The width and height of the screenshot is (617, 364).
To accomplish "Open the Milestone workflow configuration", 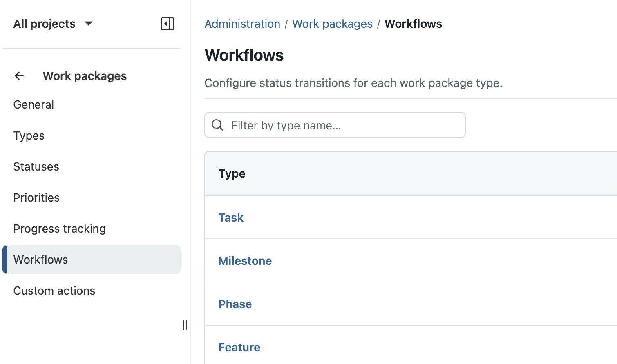I will [x=245, y=261].
